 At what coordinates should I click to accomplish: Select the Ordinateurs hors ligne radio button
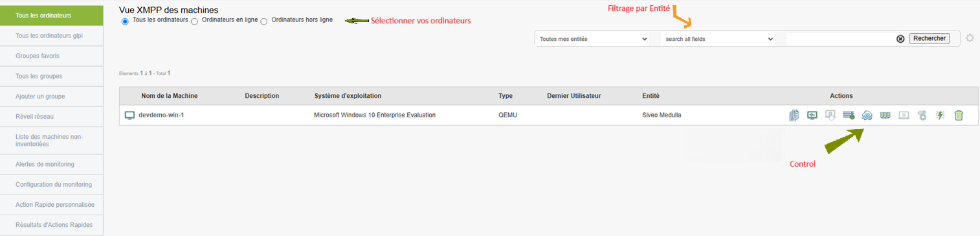point(263,21)
